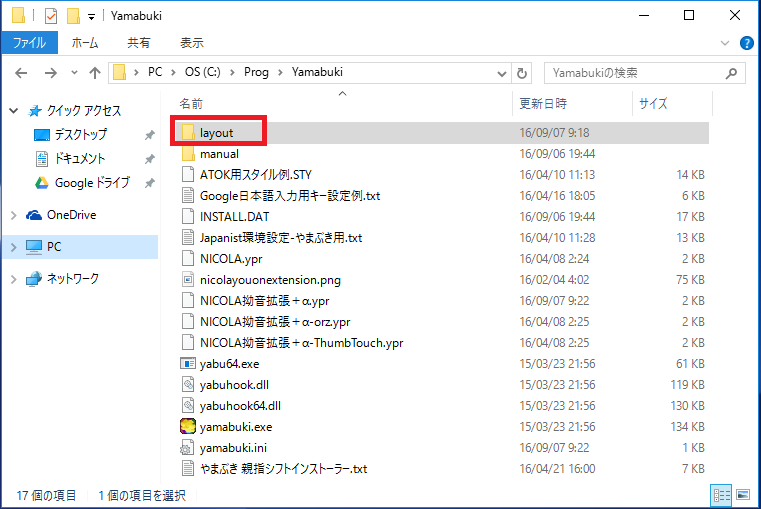Open the ファイル menu tab

[x=30, y=43]
